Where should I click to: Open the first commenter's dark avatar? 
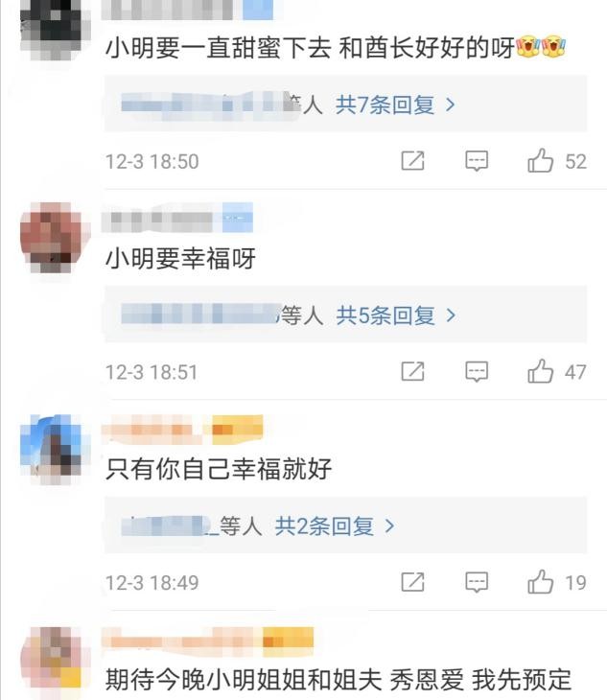click(x=56, y=28)
